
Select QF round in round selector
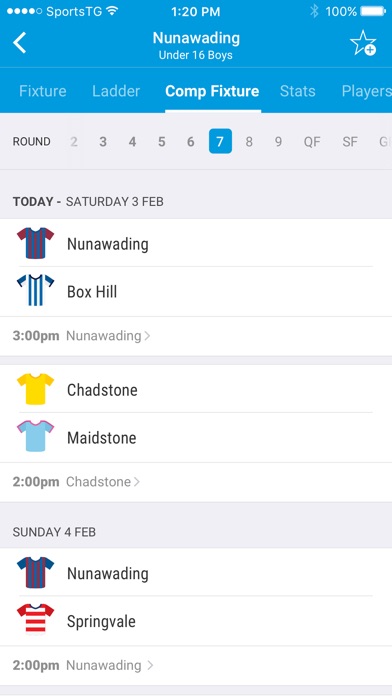pyautogui.click(x=312, y=142)
